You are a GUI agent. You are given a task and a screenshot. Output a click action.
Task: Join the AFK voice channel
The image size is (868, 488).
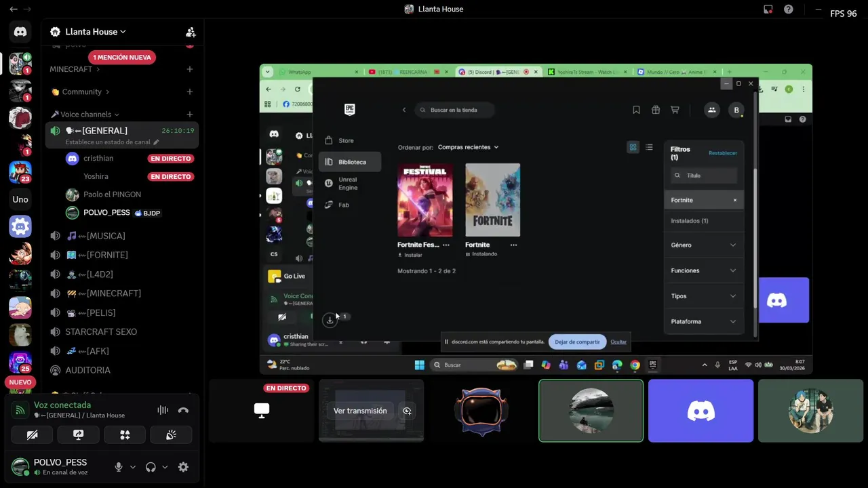[122, 351]
